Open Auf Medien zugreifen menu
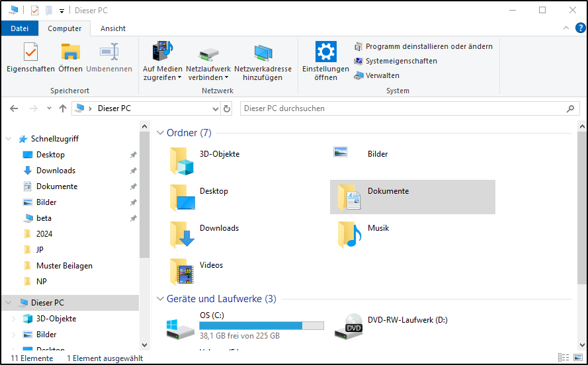Image resolution: width=588 pixels, height=365 pixels. [162, 62]
